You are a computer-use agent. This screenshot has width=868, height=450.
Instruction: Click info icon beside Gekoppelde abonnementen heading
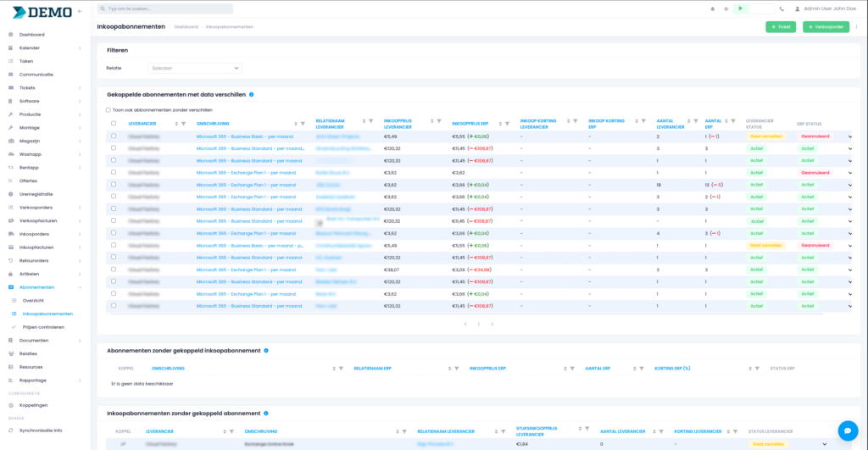pyautogui.click(x=252, y=95)
